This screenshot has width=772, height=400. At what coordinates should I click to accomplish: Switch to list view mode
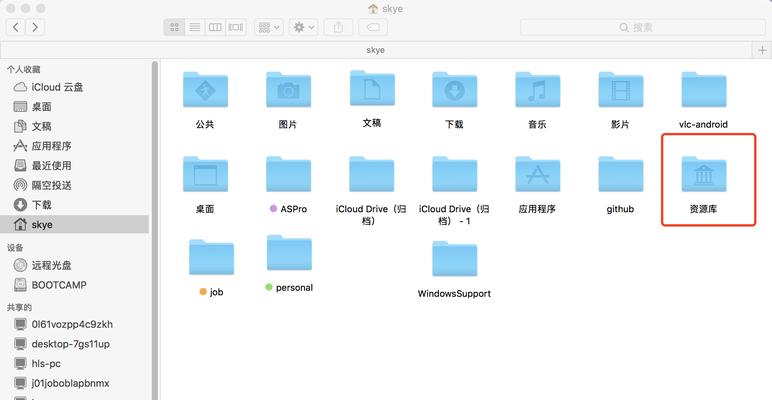pyautogui.click(x=195, y=27)
